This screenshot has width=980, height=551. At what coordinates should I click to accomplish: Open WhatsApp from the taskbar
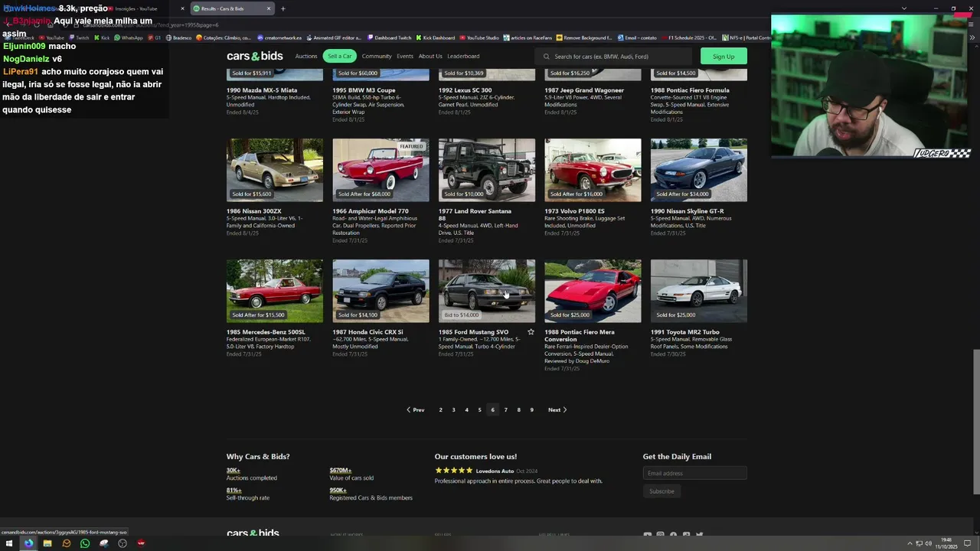coord(85,543)
